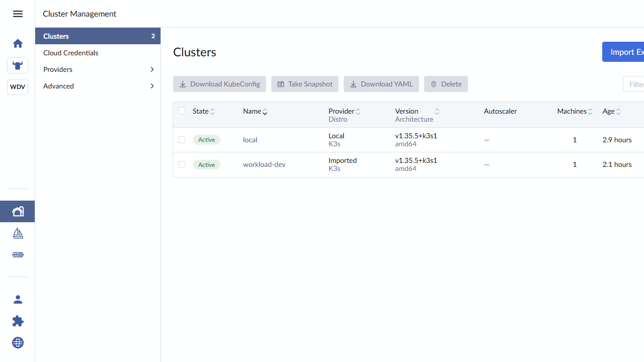This screenshot has height=362, width=644.
Task: Sort clusters by Machines column arrows
Action: pyautogui.click(x=590, y=112)
